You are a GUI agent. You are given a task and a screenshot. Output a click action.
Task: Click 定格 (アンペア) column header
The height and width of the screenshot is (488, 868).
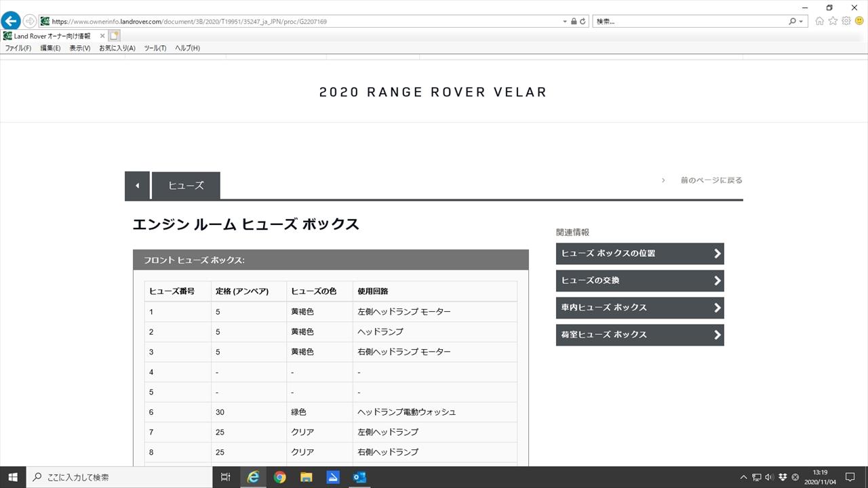click(x=248, y=291)
